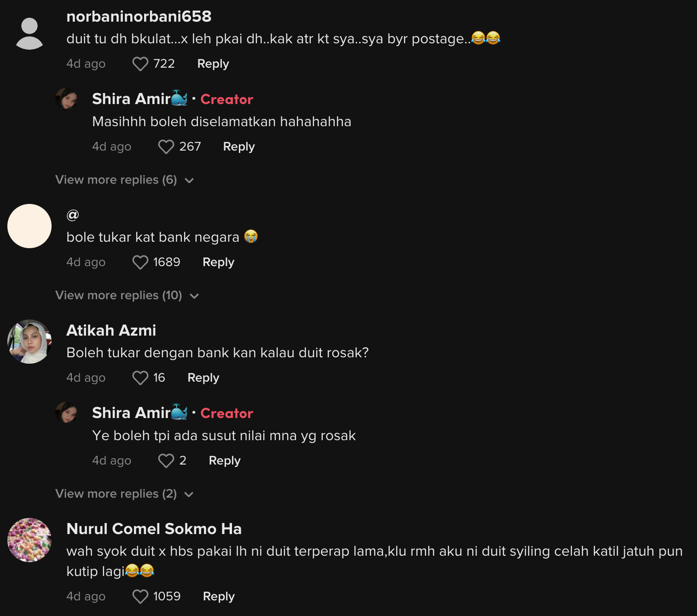Open Shira Amir's avatar on first reply

(x=66, y=99)
